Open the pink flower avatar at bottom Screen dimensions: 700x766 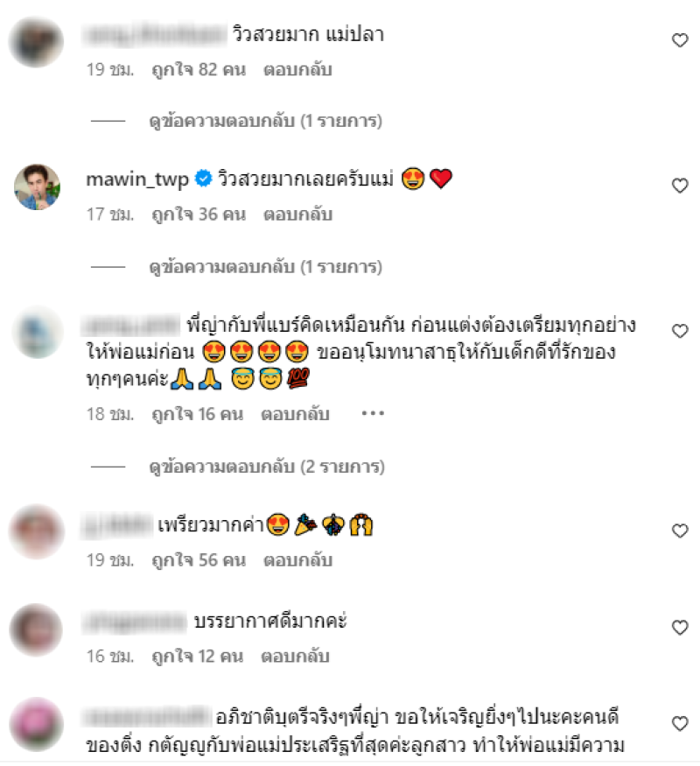click(37, 725)
